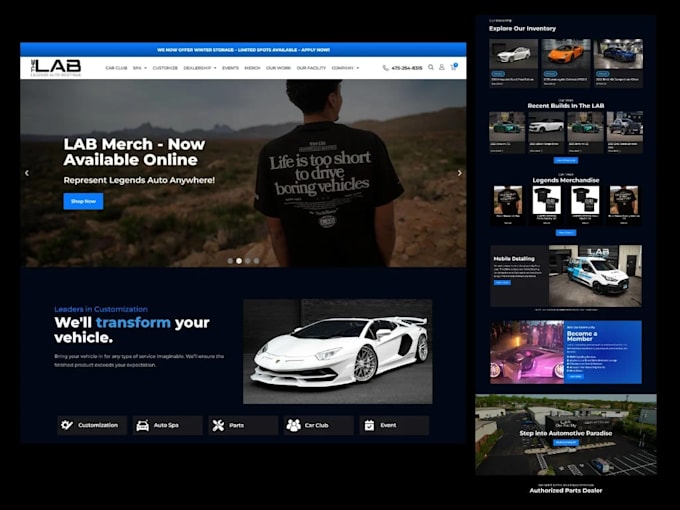This screenshot has width=680, height=510.
Task: Expand the Company dropdown menu
Action: pos(345,68)
